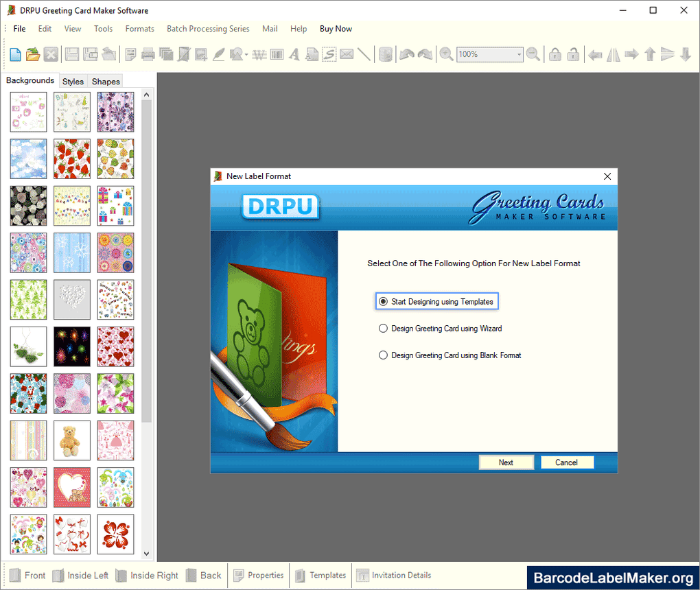Click the Inside Right page button
This screenshot has height=590, width=700.
tap(146, 576)
